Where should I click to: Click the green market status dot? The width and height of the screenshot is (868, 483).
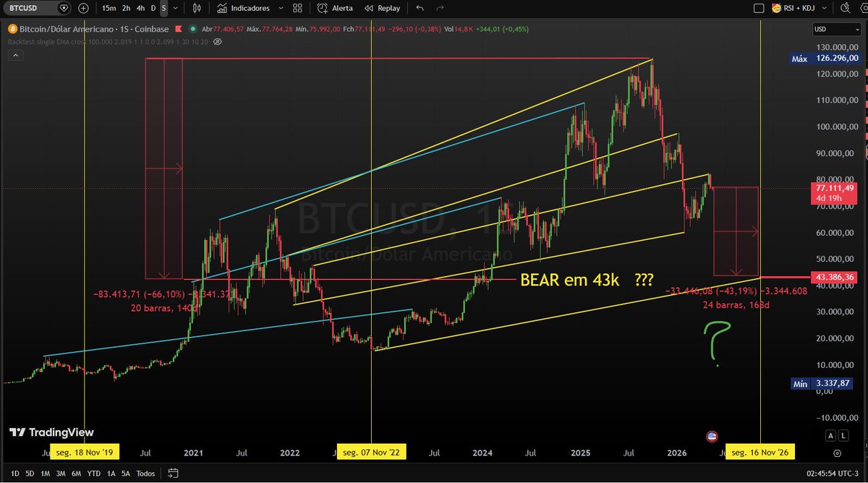[192, 29]
